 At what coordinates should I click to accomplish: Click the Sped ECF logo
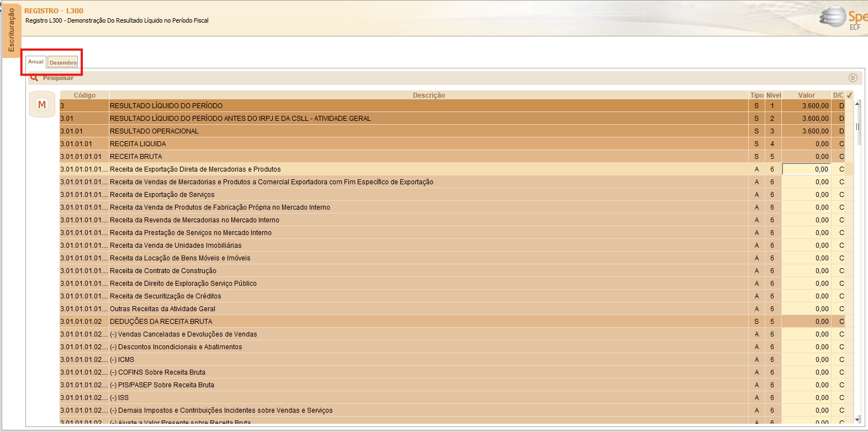click(x=844, y=18)
